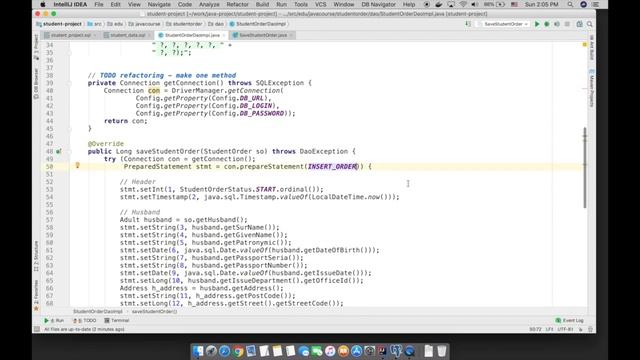The height and width of the screenshot is (360, 640).
Task: Open the VCS menu
Action: coord(320,4)
